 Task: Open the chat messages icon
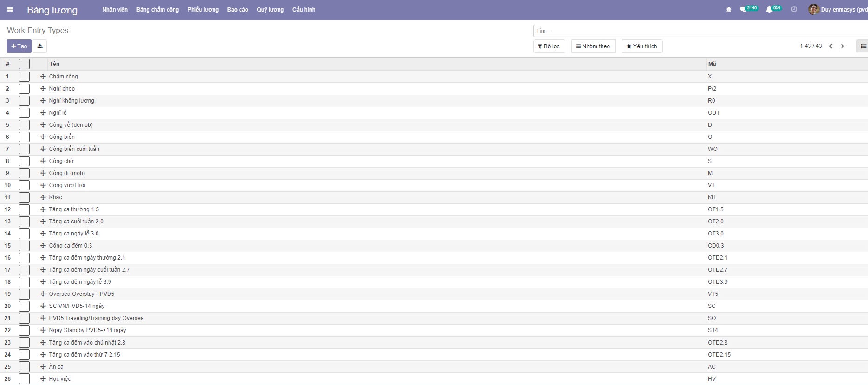point(744,9)
